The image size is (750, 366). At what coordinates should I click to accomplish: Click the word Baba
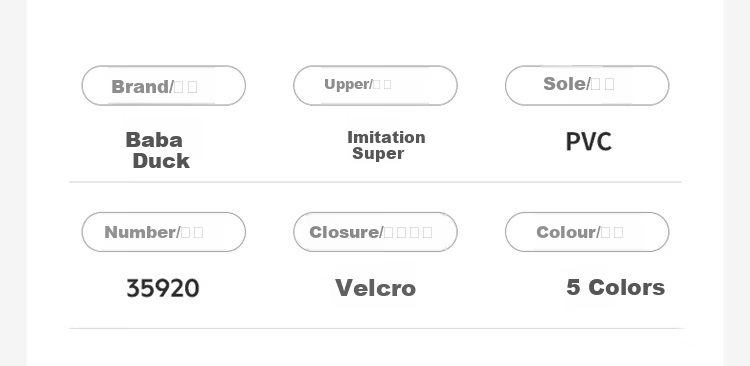(154, 140)
